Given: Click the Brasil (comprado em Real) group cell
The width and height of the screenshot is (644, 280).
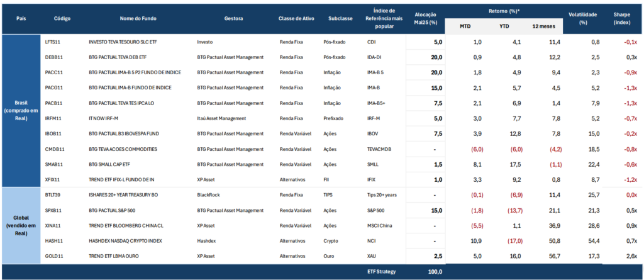Looking at the screenshot, I should pyautogui.click(x=20, y=111).
